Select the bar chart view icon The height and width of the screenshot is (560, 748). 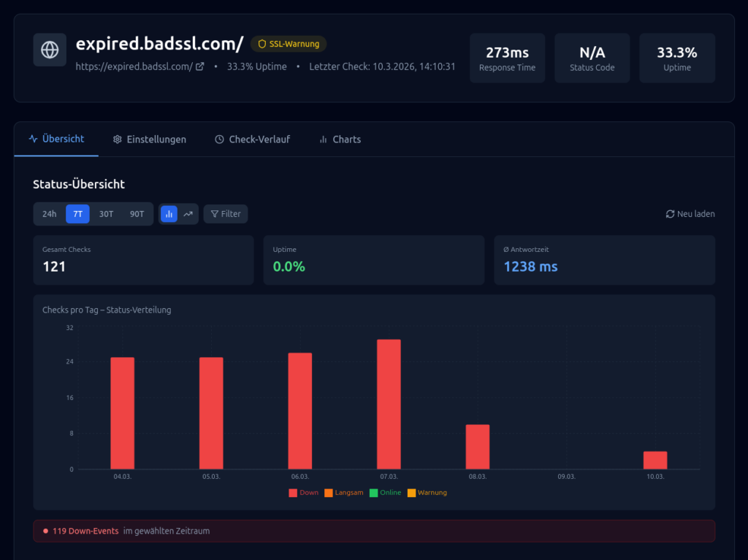click(170, 213)
